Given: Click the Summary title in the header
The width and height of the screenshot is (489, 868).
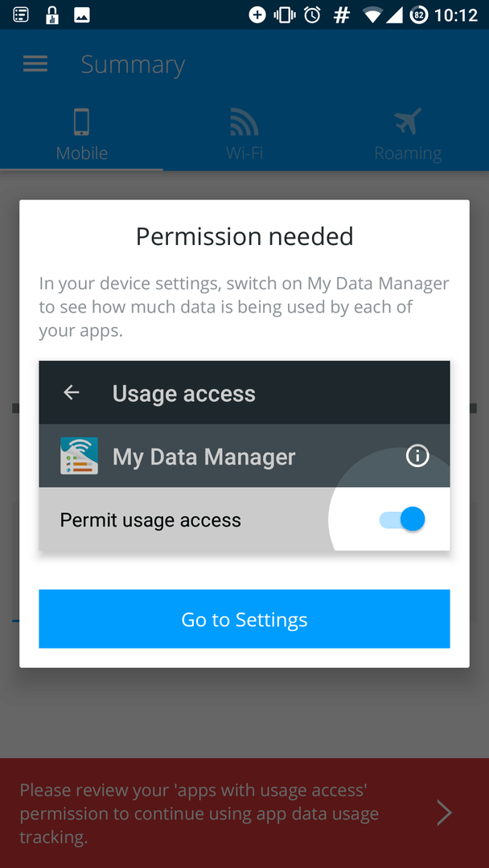Looking at the screenshot, I should (133, 64).
